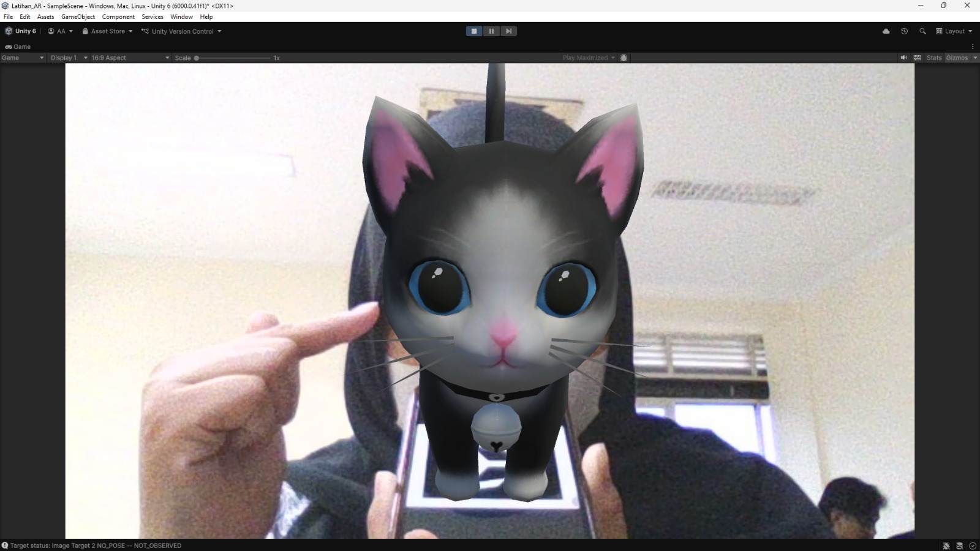The width and height of the screenshot is (980, 551).
Task: Toggle the keyboard shortcuts icon in Game view
Action: [x=917, y=58]
